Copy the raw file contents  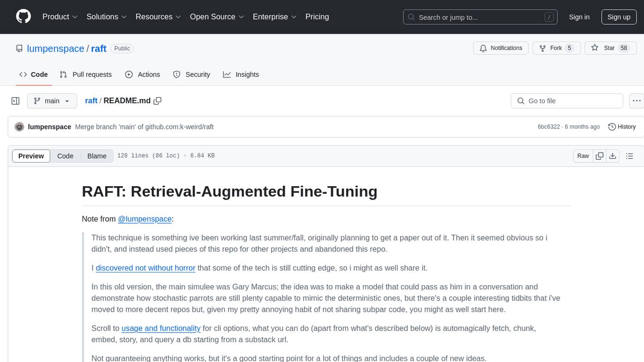pyautogui.click(x=599, y=156)
